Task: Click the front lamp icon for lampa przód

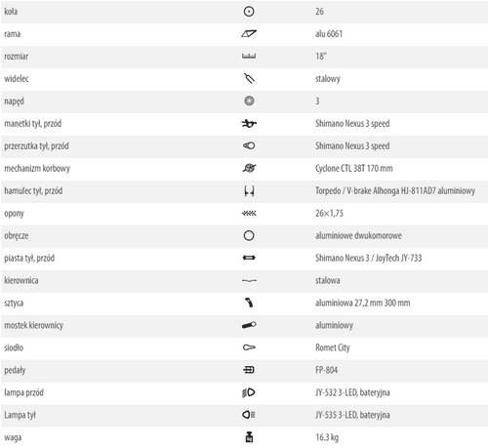Action: click(x=249, y=392)
